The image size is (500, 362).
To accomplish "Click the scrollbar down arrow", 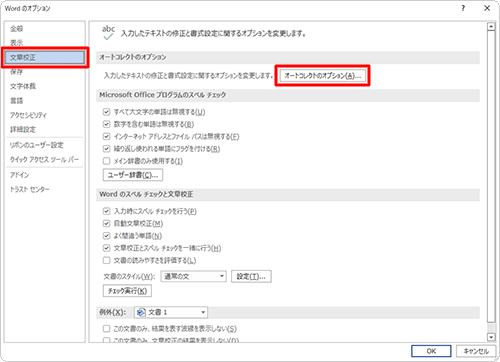I will (491, 337).
